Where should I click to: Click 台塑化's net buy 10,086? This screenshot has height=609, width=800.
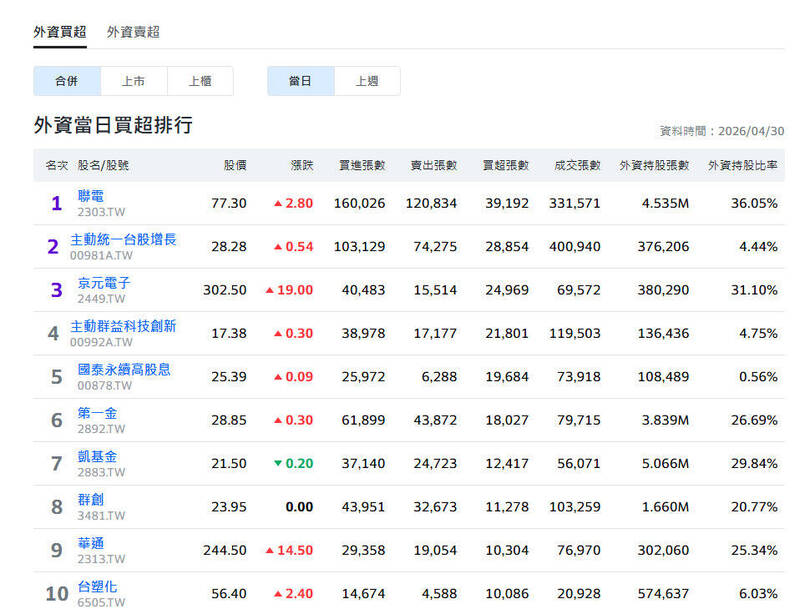(x=507, y=594)
